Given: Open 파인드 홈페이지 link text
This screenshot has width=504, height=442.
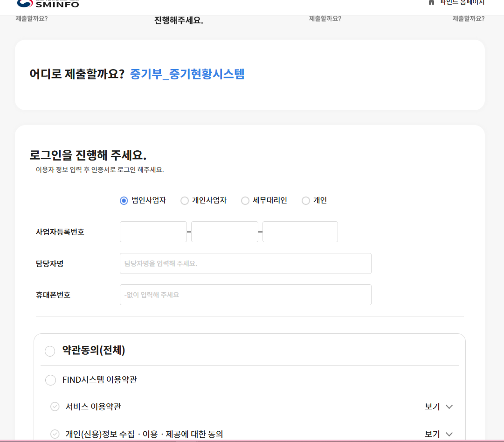Looking at the screenshot, I should click(x=462, y=2).
